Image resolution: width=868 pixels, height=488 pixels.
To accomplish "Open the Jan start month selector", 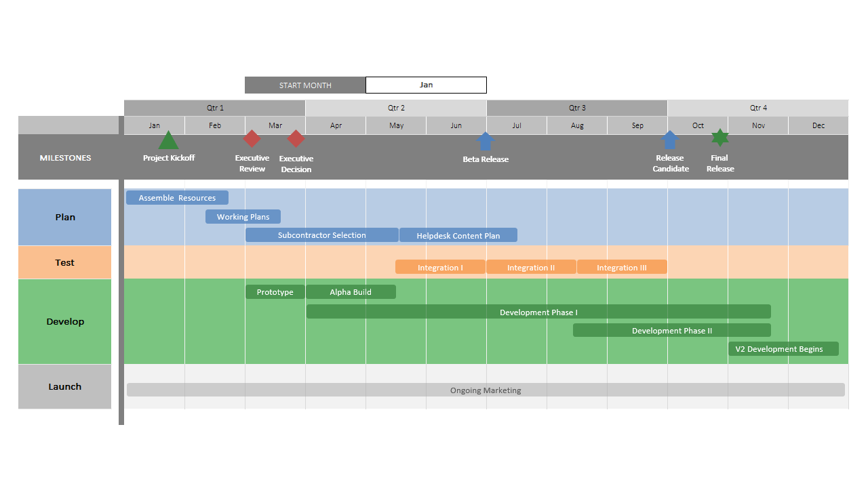I will click(x=426, y=85).
